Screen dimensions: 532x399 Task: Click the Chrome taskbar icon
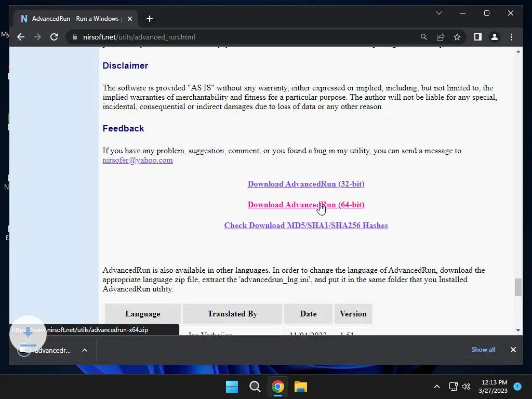[277, 387]
